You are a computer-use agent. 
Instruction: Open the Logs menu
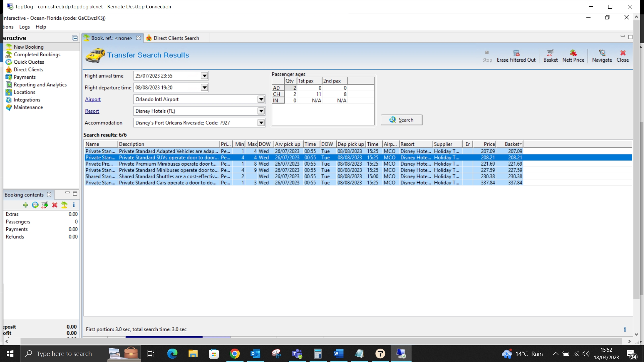(24, 27)
